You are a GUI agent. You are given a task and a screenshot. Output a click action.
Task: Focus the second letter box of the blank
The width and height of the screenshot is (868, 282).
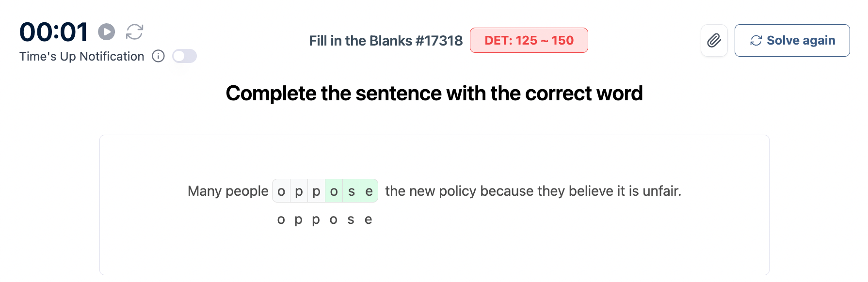299,191
